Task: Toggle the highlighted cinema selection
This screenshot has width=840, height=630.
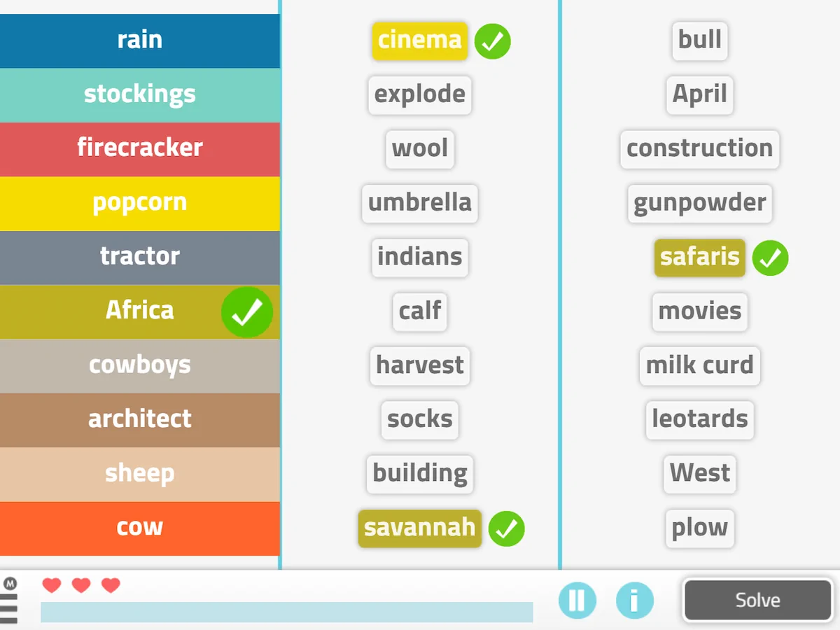Action: [419, 41]
